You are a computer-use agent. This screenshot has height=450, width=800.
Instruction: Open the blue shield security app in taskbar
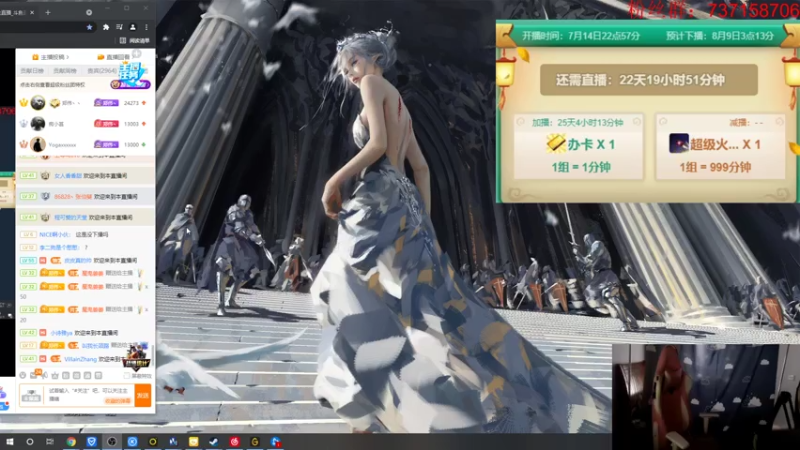[x=91, y=441]
